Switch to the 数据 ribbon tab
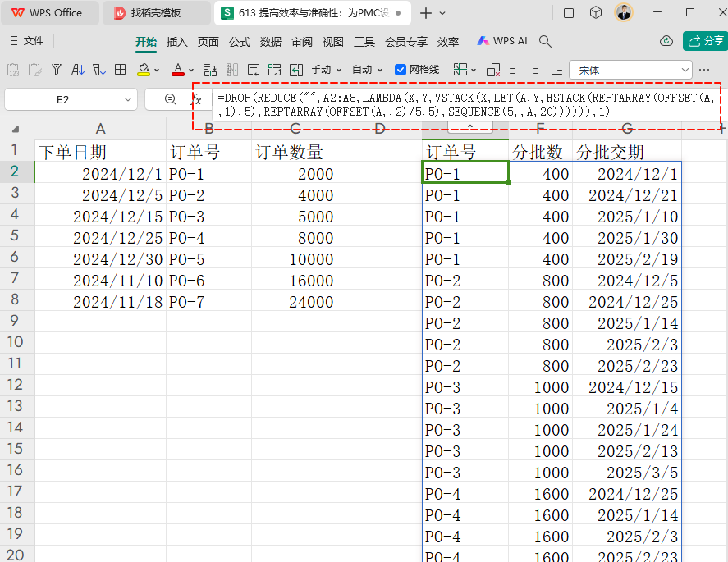728x562 pixels. click(x=271, y=42)
